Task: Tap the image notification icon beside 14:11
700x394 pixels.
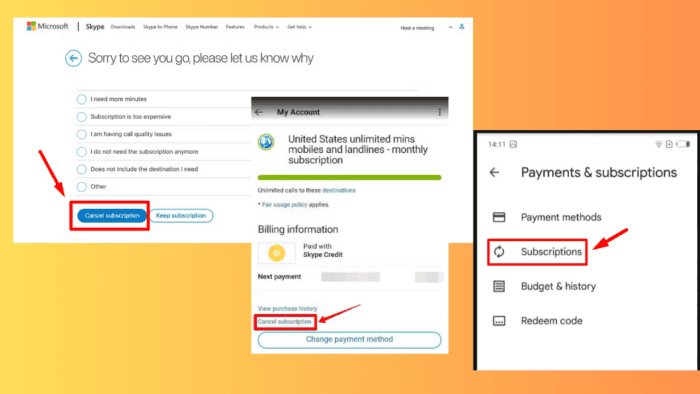Action: click(x=513, y=144)
